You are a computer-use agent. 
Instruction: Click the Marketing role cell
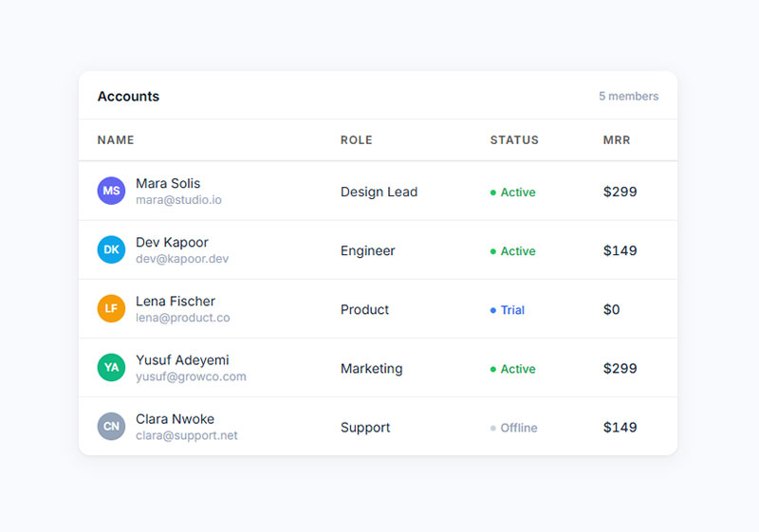click(371, 369)
